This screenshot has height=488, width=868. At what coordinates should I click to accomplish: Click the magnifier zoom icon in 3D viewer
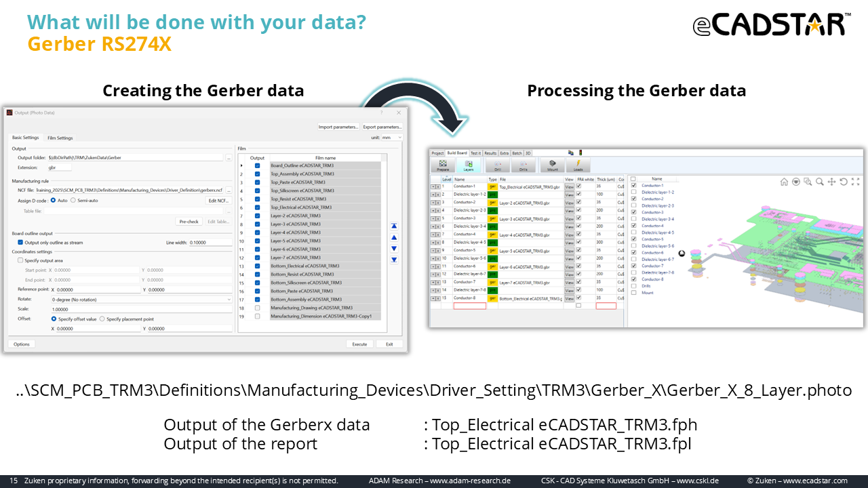pos(820,182)
